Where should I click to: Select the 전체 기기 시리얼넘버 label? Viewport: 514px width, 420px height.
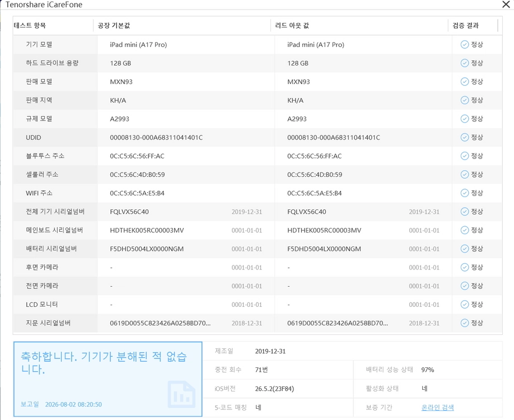click(55, 212)
